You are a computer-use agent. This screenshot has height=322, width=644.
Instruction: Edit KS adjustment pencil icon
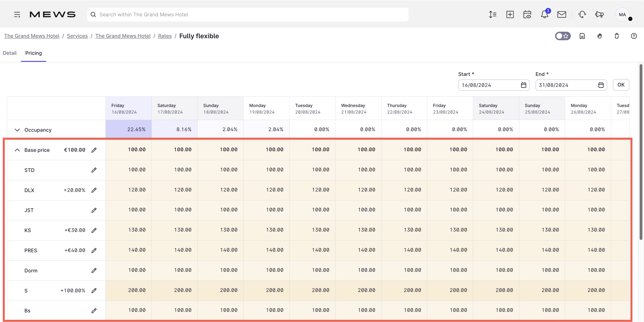coord(94,230)
